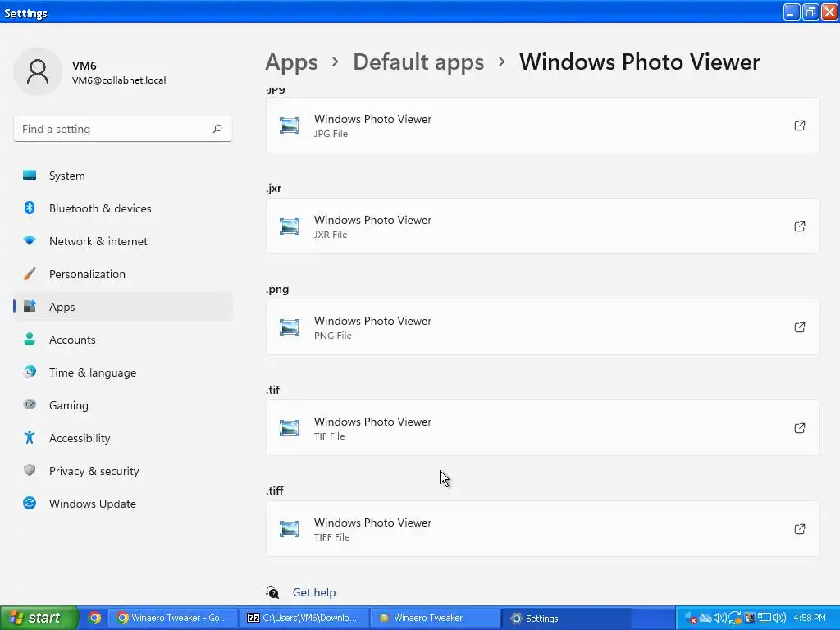This screenshot has width=840, height=630.
Task: Open Chrome from the quick launch
Action: pos(94,618)
